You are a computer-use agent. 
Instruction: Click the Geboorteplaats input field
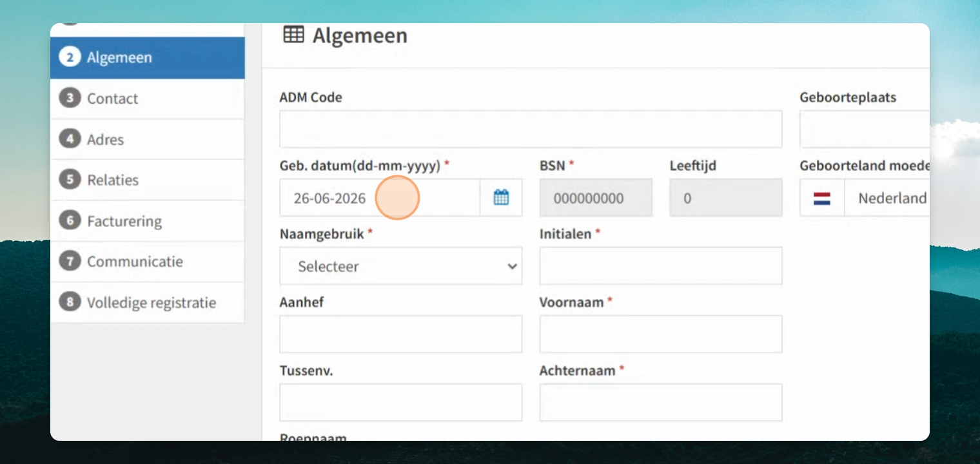tap(865, 129)
